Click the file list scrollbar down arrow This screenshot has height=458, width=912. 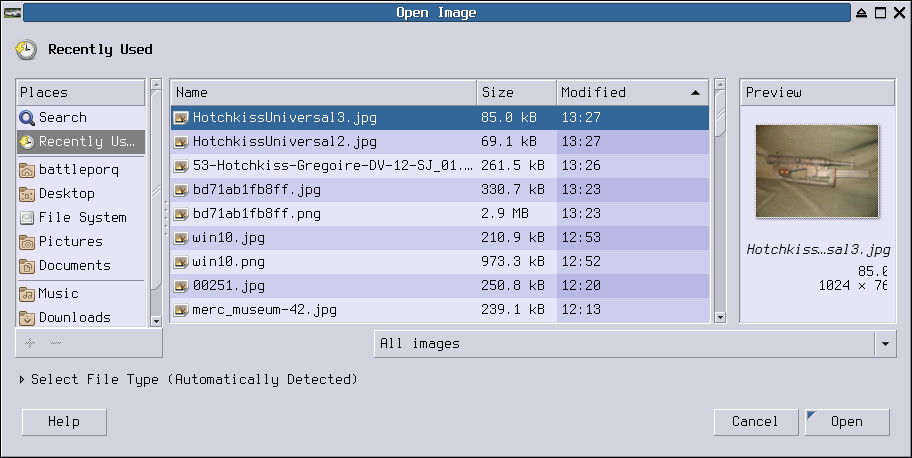[x=720, y=318]
